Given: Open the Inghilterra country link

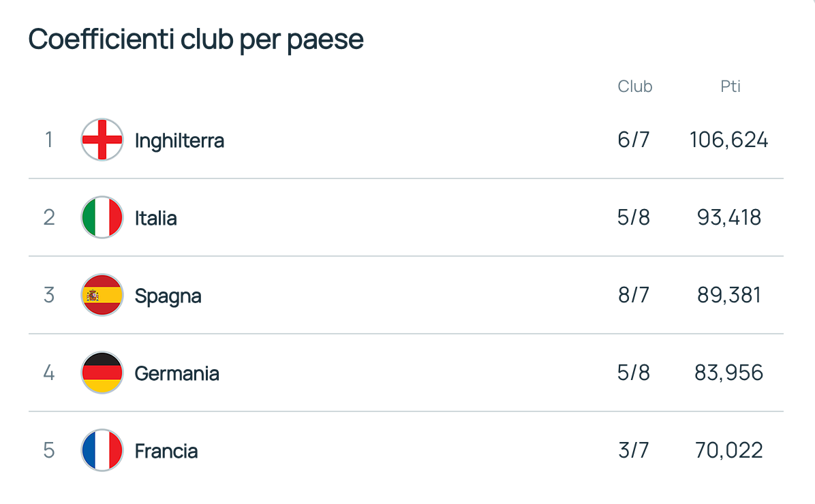Looking at the screenshot, I should click(x=179, y=141).
